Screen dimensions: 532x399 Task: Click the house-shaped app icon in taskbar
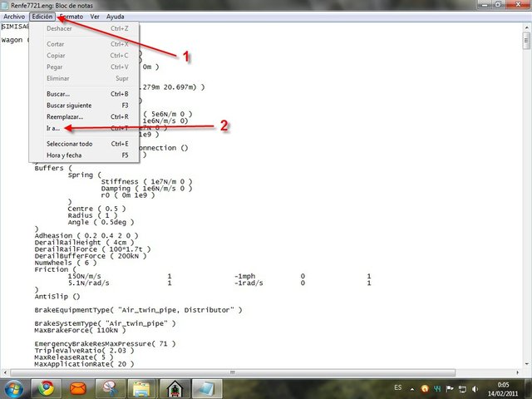coord(175,387)
